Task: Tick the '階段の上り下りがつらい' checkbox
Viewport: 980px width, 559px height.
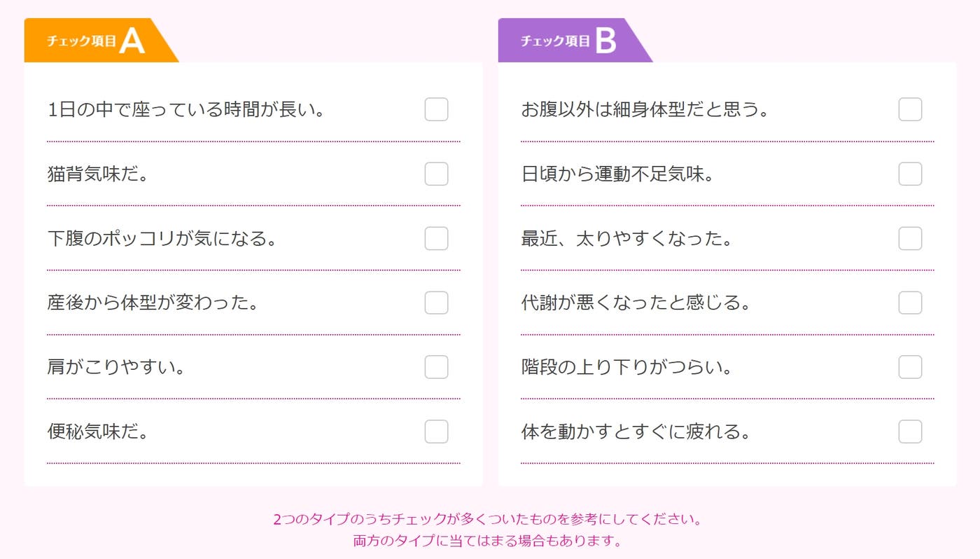Action: 910,367
